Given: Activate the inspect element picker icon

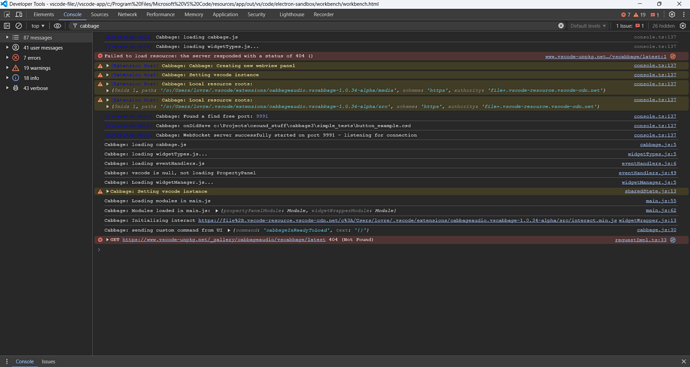Looking at the screenshot, I should point(7,15).
